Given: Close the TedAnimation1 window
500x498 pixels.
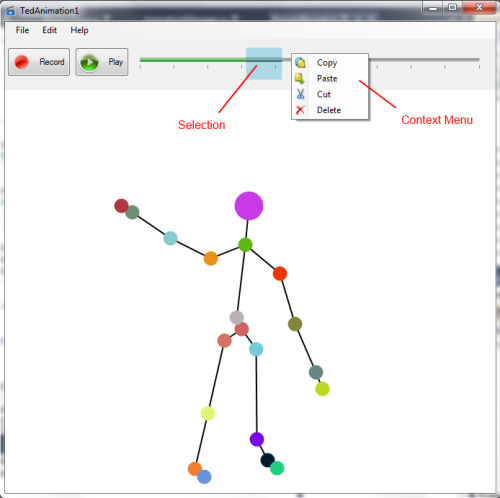Looking at the screenshot, I should pyautogui.click(x=479, y=8).
